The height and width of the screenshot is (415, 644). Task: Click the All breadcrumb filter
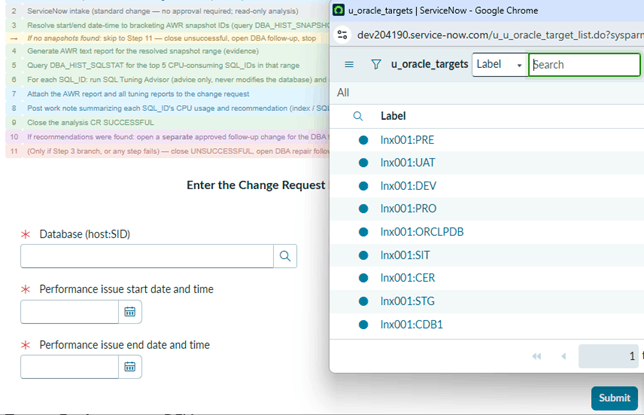click(343, 93)
